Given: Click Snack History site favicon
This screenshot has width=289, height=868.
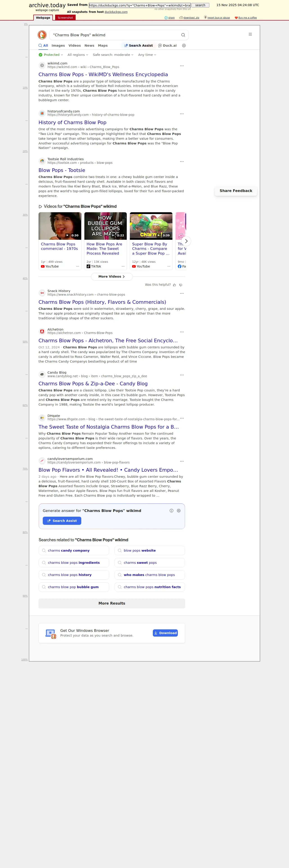Looking at the screenshot, I should tap(42, 293).
